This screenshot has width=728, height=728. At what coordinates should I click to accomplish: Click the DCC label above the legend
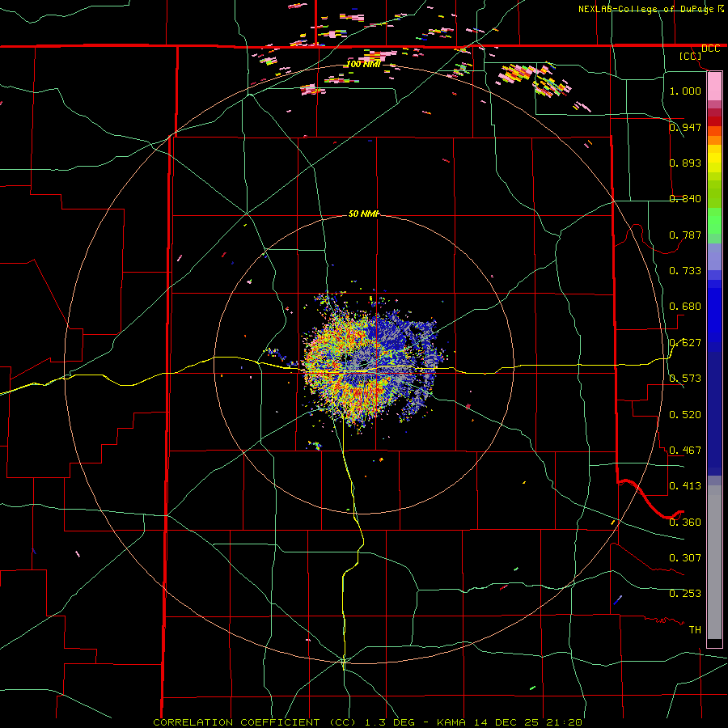click(710, 49)
